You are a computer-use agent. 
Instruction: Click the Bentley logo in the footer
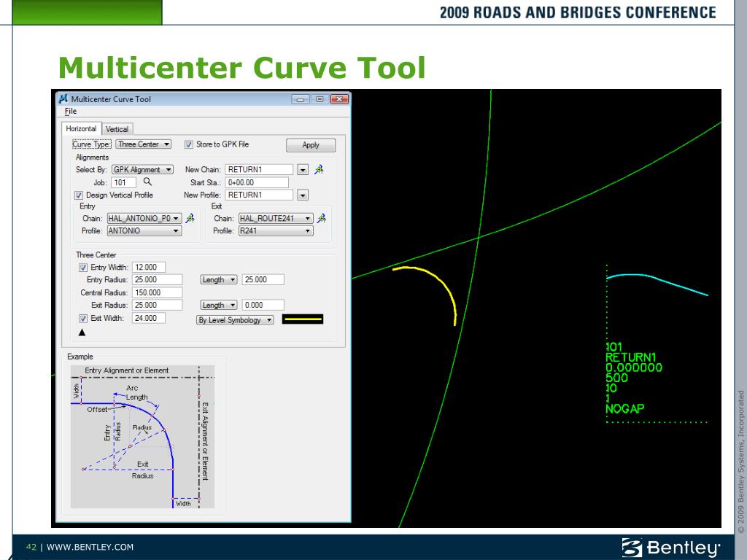pos(671,547)
